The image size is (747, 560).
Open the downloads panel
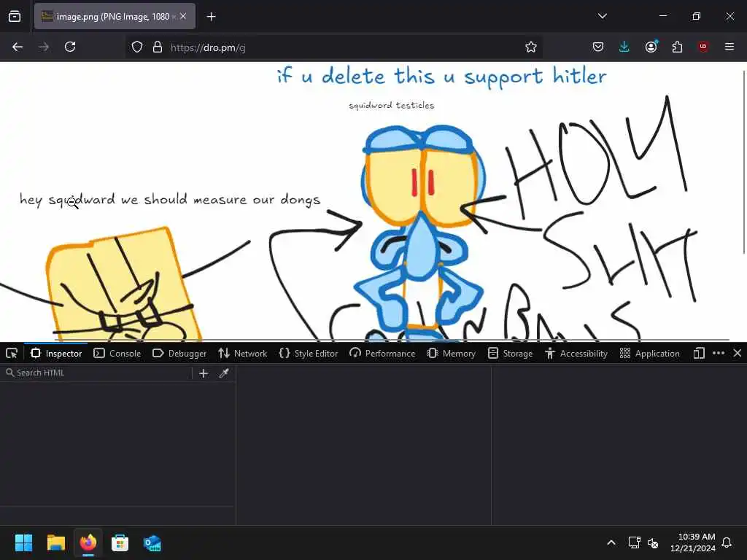pyautogui.click(x=624, y=47)
